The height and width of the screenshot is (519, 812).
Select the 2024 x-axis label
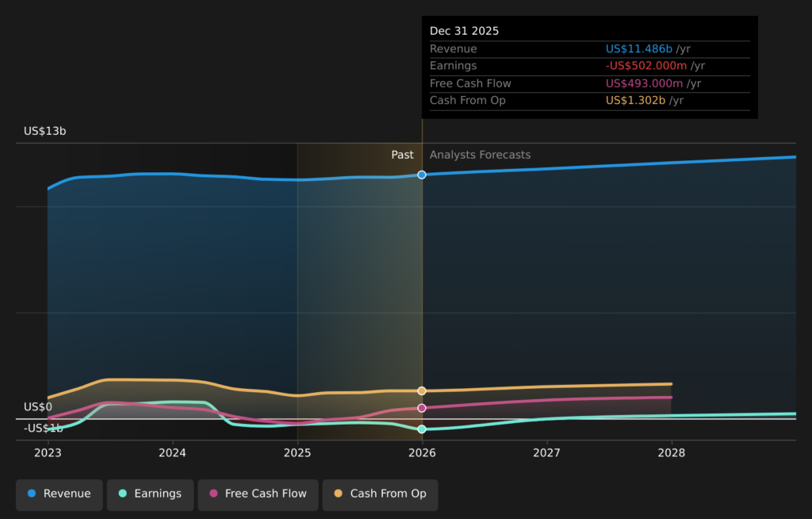(x=172, y=452)
